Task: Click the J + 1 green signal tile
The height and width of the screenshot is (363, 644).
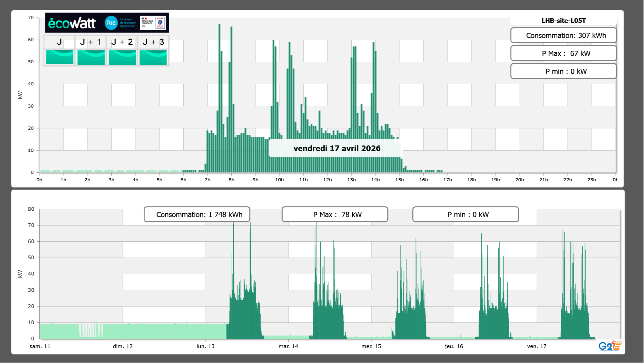Action: tap(91, 57)
